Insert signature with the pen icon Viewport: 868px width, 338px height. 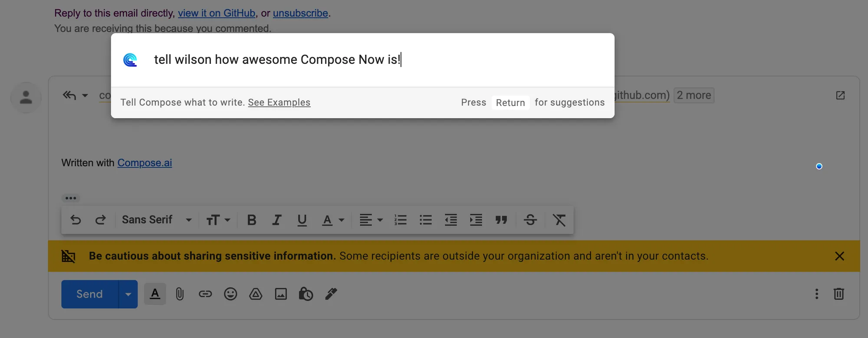click(x=331, y=294)
